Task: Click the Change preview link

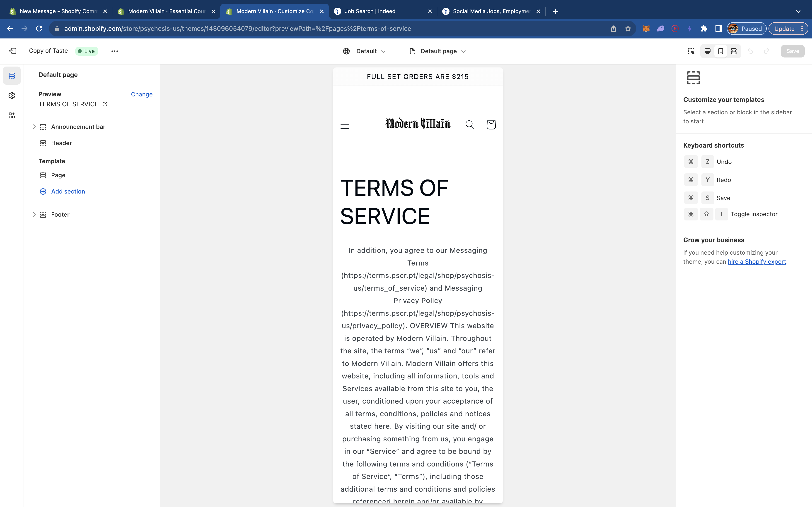Action: 142,94
